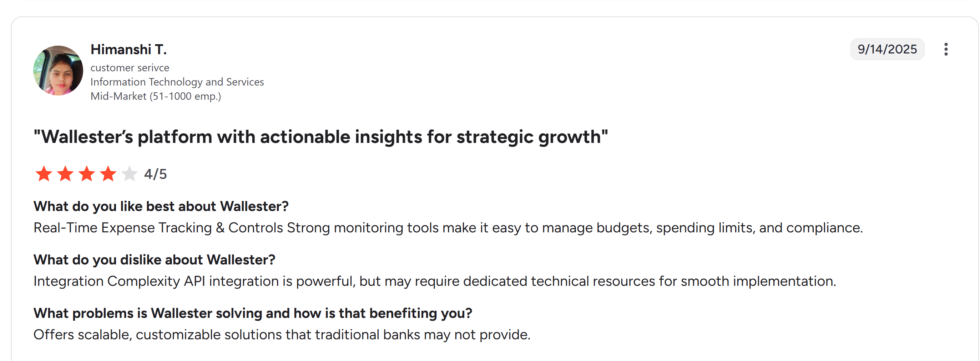This screenshot has height=361, width=980.
Task: Open the three-dot more options menu
Action: [946, 50]
